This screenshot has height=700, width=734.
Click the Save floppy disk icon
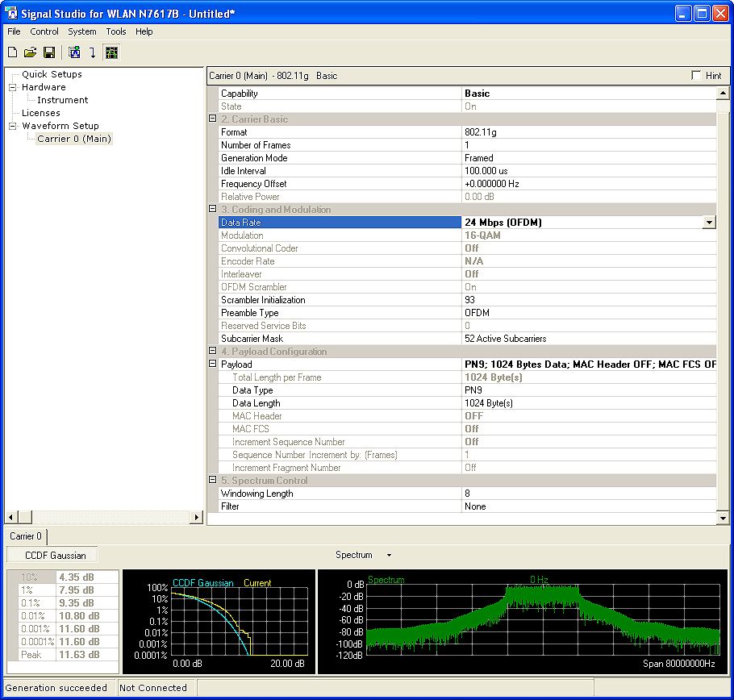pyautogui.click(x=48, y=53)
